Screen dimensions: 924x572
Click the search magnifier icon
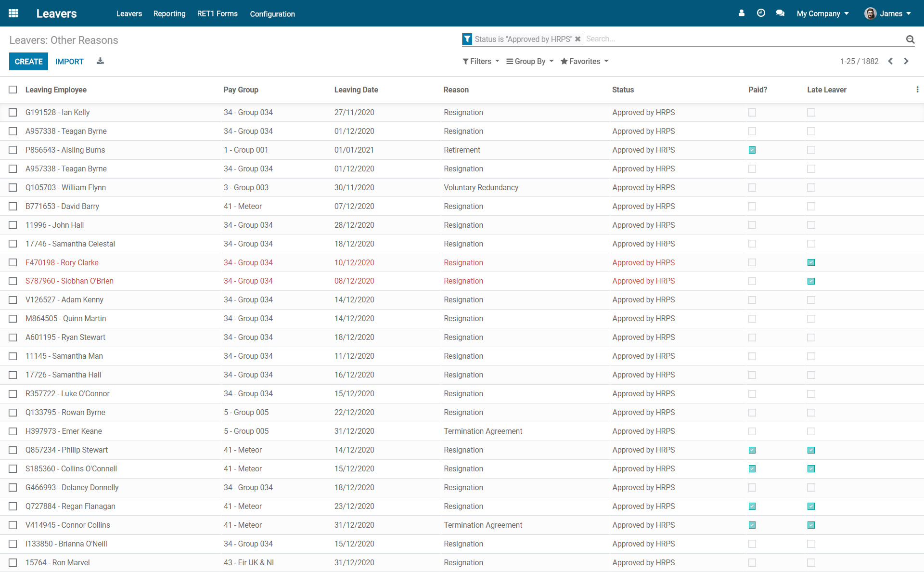(x=910, y=39)
